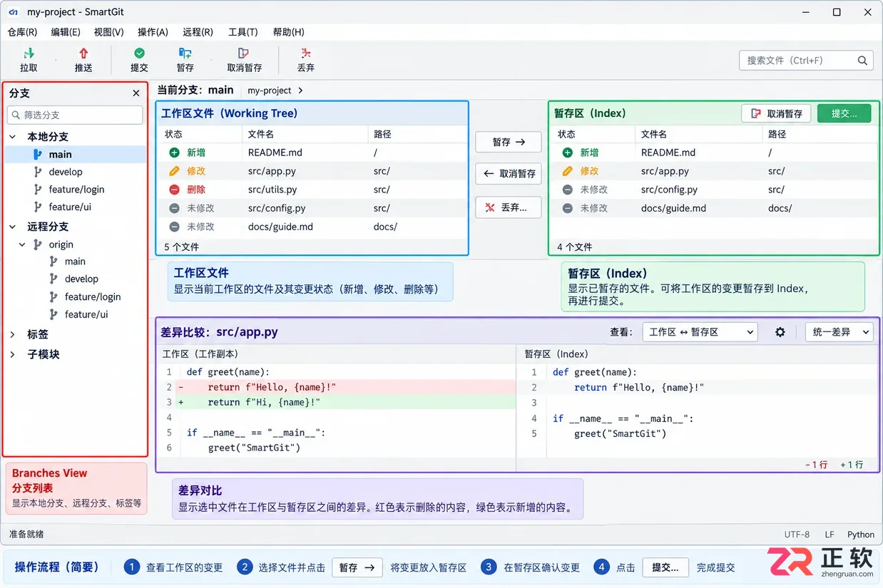Collapse the origin remote node
The image size is (883, 588).
pyautogui.click(x=22, y=244)
